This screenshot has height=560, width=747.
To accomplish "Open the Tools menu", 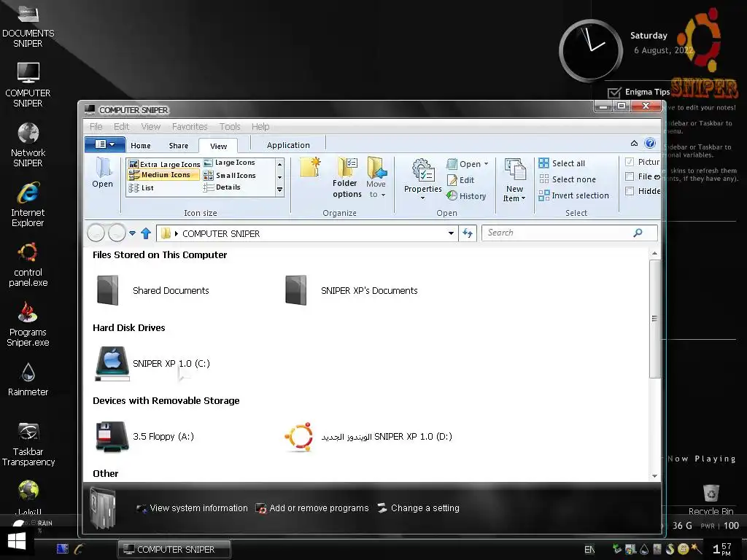I will tap(230, 127).
